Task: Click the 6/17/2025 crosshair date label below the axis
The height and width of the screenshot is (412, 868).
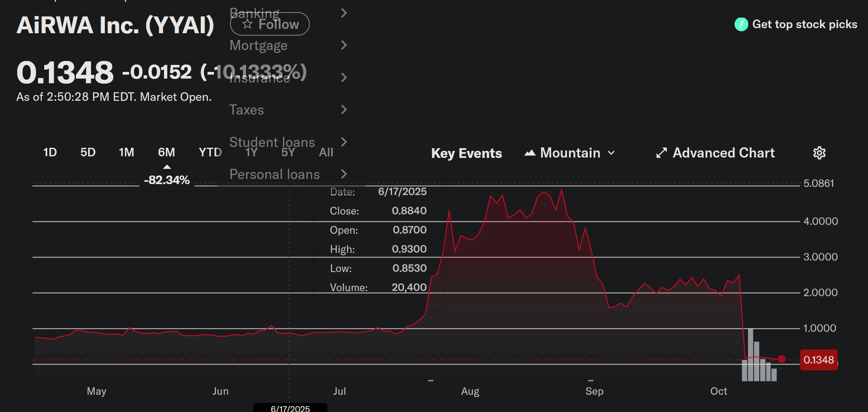Action: 290,408
